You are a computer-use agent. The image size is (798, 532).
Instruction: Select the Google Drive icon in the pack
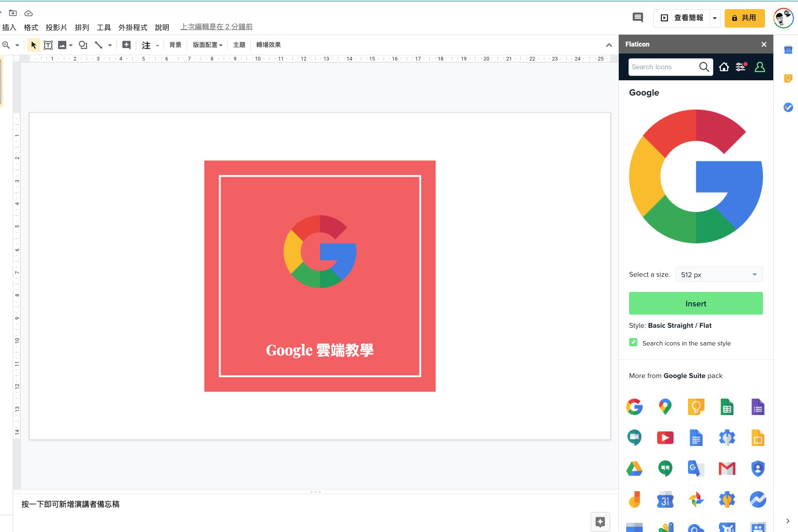tap(634, 469)
